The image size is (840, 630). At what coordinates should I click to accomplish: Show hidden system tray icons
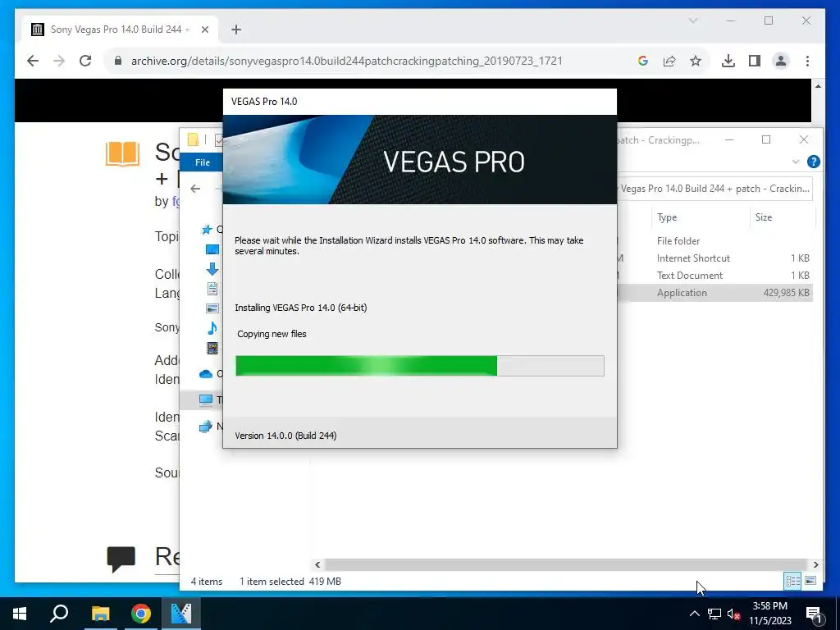click(x=694, y=614)
